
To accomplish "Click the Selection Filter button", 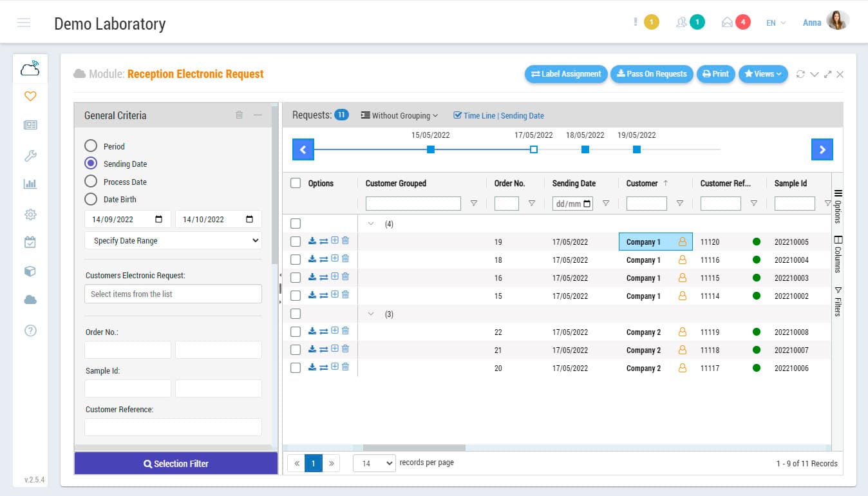I will click(x=176, y=464).
